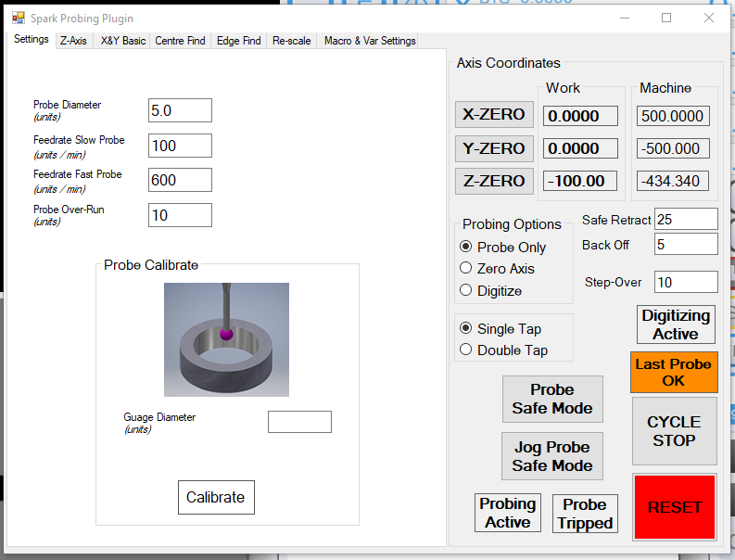
Task: Click the Z-ZERO button
Action: pyautogui.click(x=494, y=181)
